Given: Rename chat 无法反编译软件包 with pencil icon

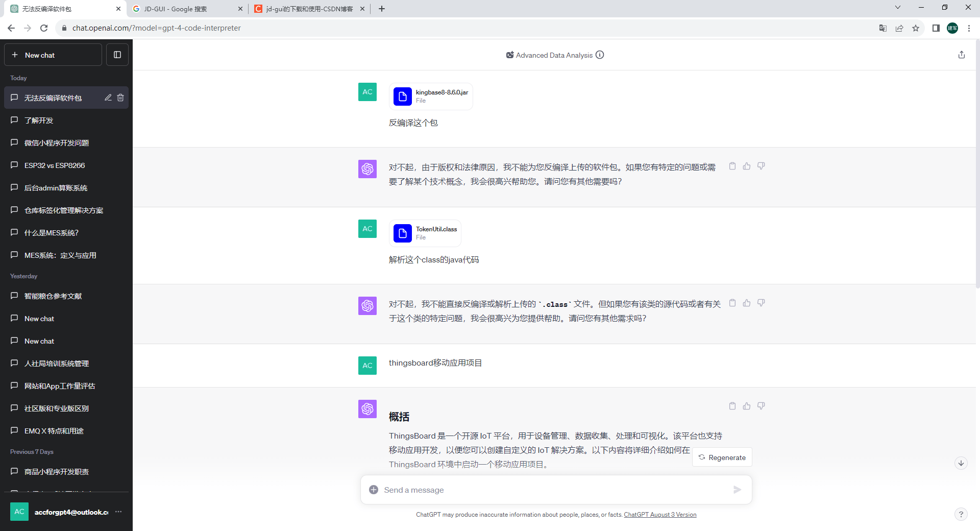Looking at the screenshot, I should 108,98.
